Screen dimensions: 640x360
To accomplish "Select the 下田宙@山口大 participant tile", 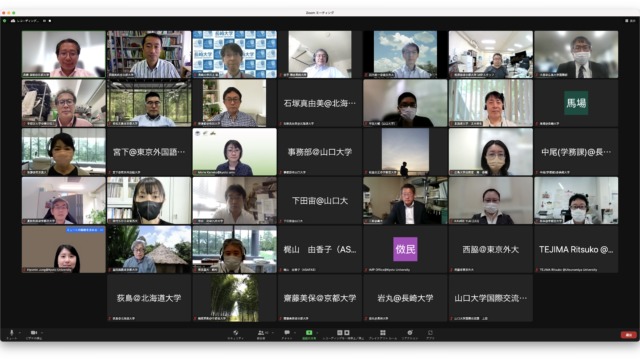I will [320, 200].
